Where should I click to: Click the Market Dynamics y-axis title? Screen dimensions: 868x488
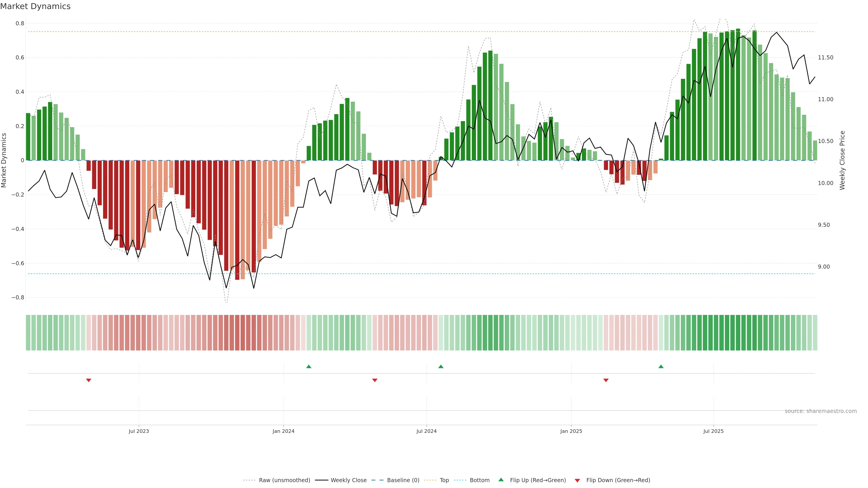tap(4, 160)
